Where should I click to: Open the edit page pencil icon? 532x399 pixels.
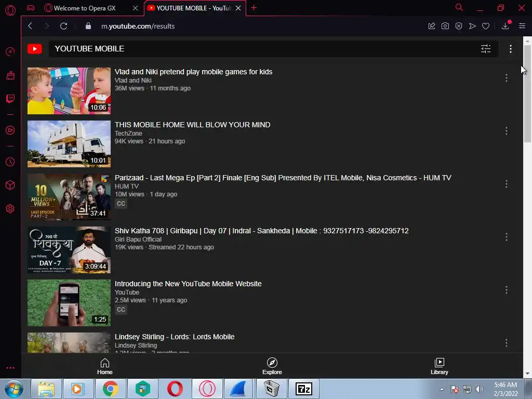coord(432,26)
